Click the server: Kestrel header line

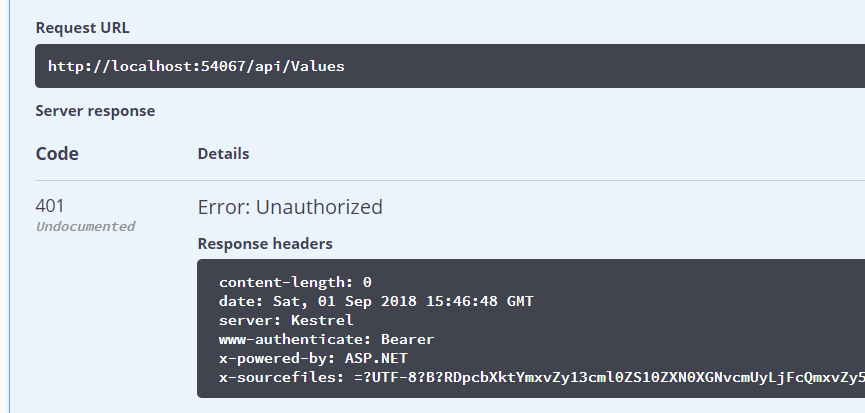(286, 320)
